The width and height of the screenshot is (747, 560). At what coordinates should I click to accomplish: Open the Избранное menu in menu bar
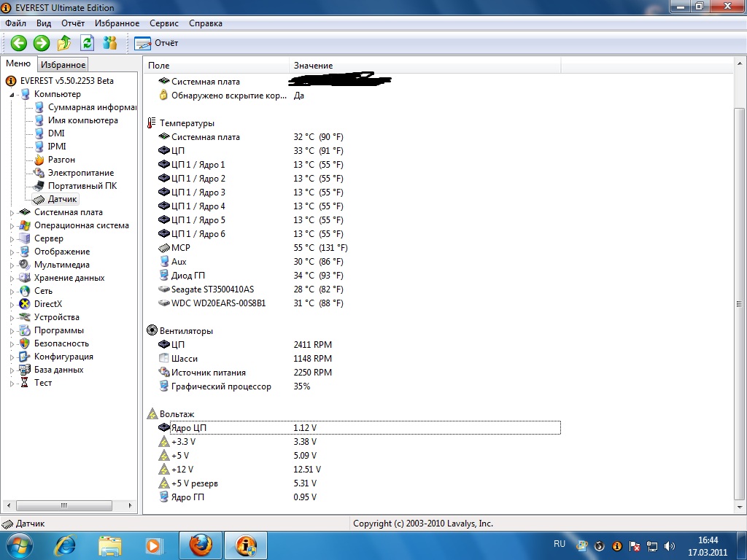tap(117, 23)
